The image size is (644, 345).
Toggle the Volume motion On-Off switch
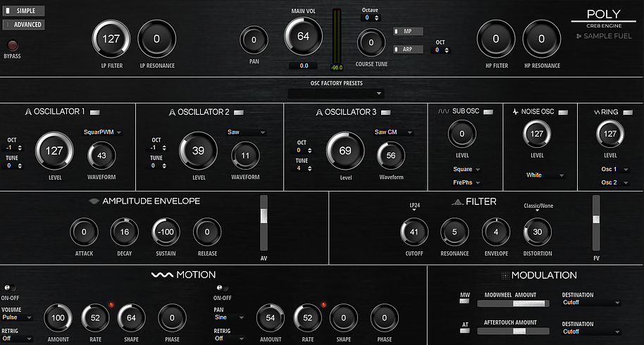[9, 288]
